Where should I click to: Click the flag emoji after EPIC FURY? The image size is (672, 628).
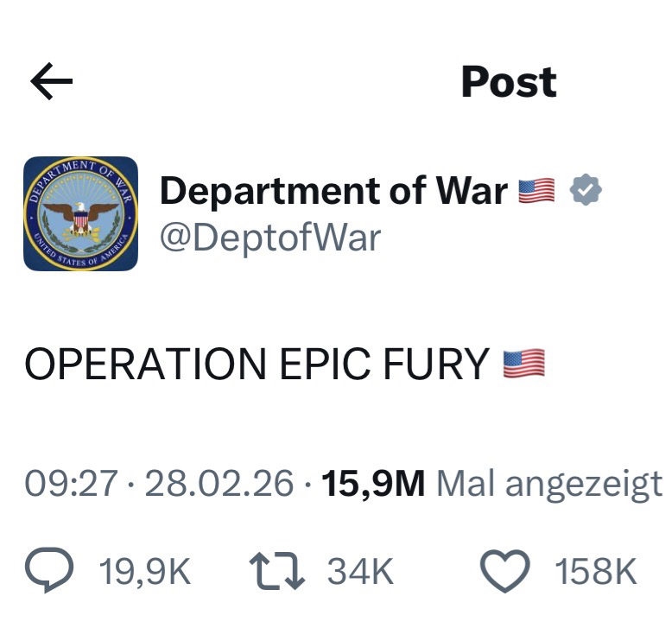click(x=523, y=364)
